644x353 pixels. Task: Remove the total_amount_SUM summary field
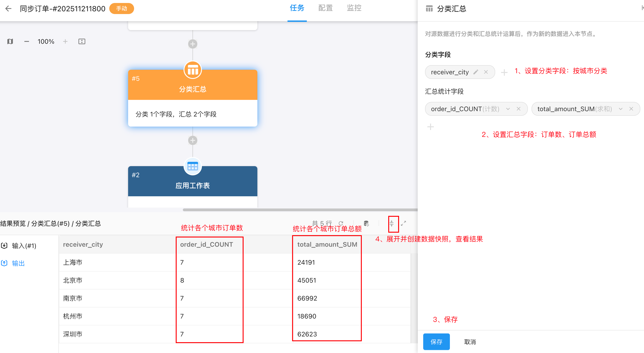[631, 109]
